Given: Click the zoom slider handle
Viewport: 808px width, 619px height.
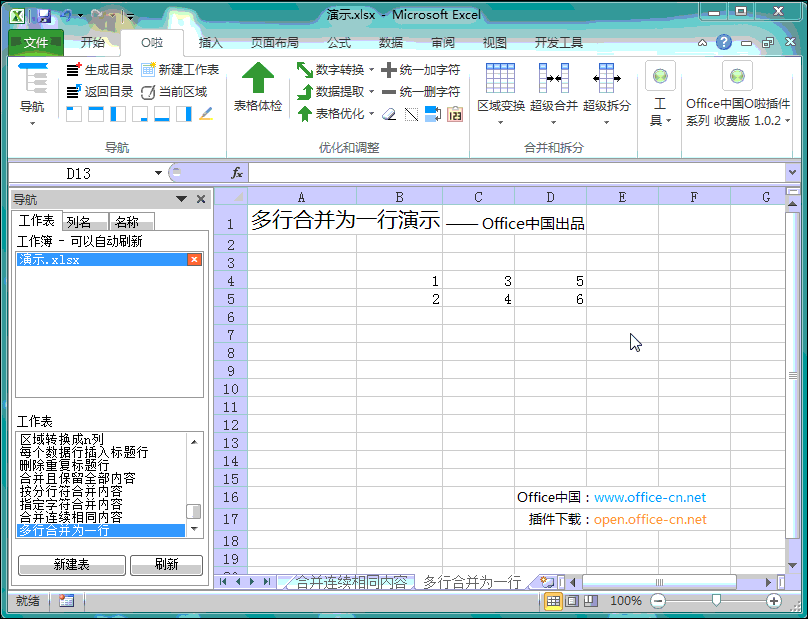Looking at the screenshot, I should (x=716, y=600).
